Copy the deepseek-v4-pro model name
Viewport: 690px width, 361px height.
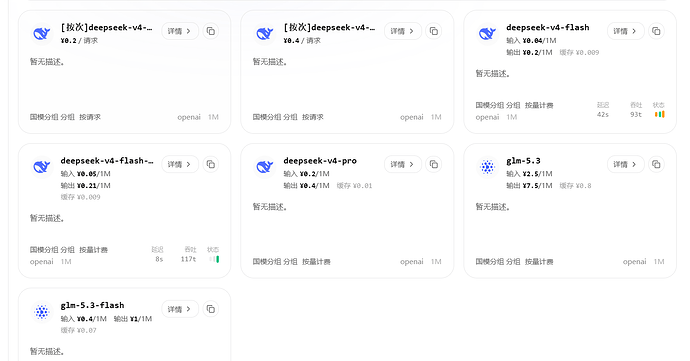(433, 164)
